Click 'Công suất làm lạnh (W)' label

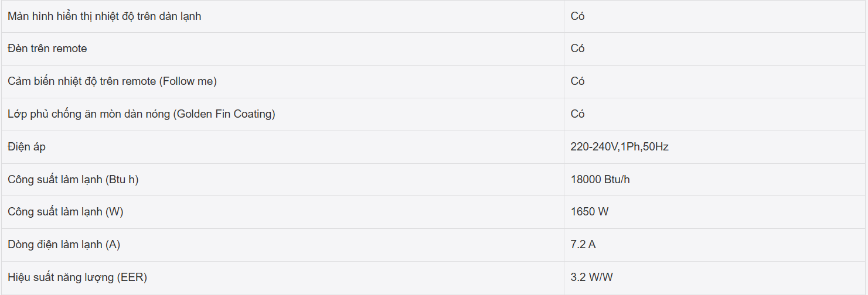(66, 212)
